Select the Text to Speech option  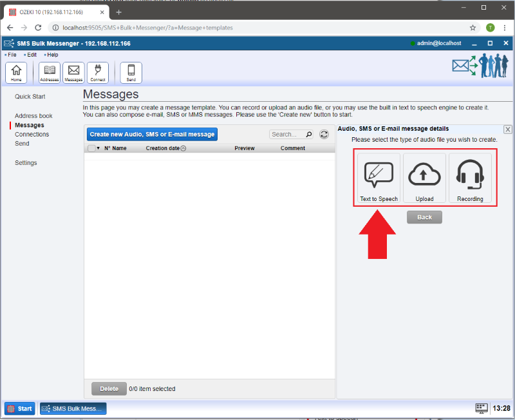click(x=379, y=178)
